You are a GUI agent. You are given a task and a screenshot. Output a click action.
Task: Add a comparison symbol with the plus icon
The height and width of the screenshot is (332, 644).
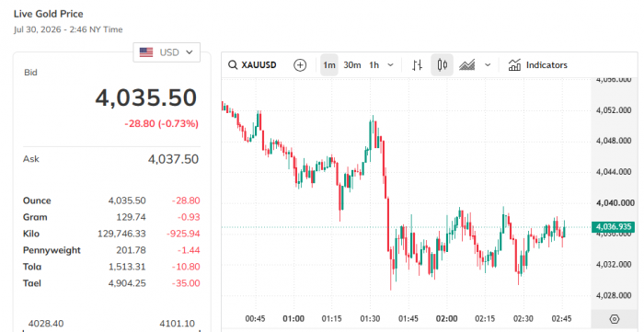pyautogui.click(x=300, y=65)
